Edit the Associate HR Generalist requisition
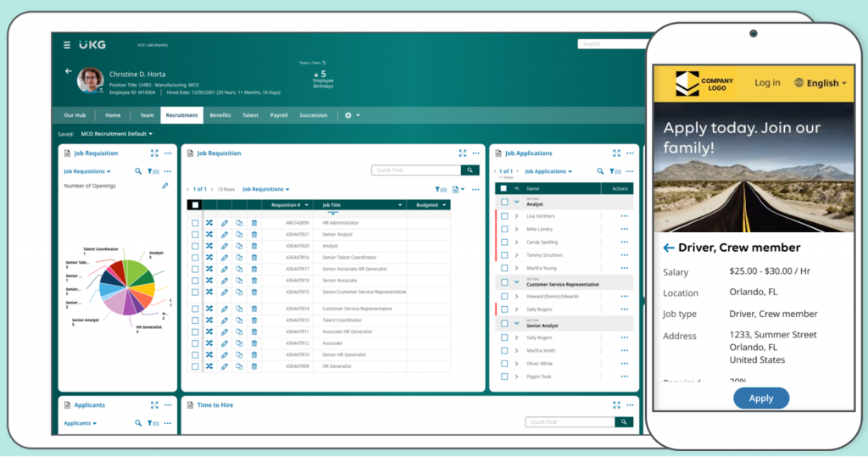Screen dimensions: 868x457 tap(224, 332)
